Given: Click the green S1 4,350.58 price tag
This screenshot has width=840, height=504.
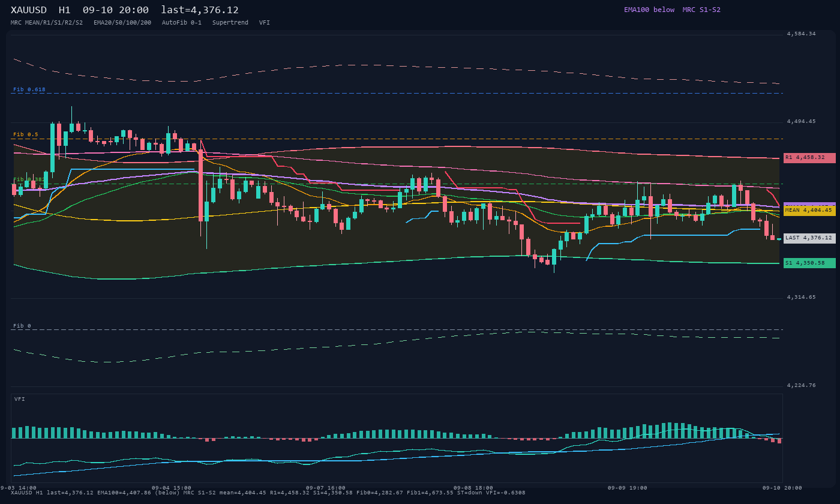Looking at the screenshot, I should [809, 263].
